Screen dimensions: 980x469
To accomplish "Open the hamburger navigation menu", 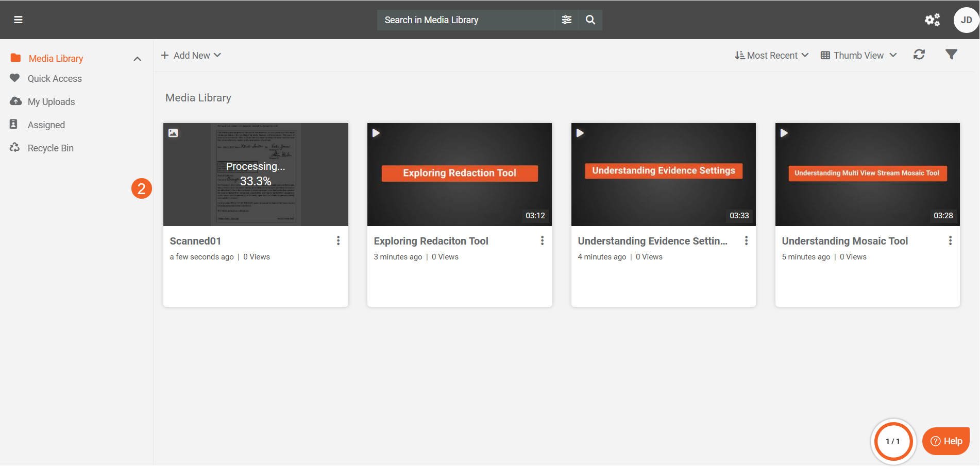I will [x=18, y=20].
